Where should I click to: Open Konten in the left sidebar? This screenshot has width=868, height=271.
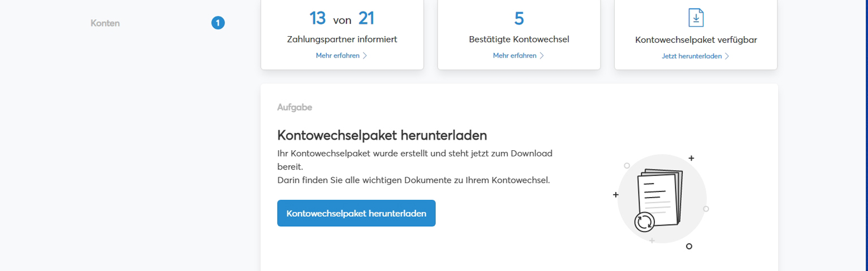tap(105, 23)
